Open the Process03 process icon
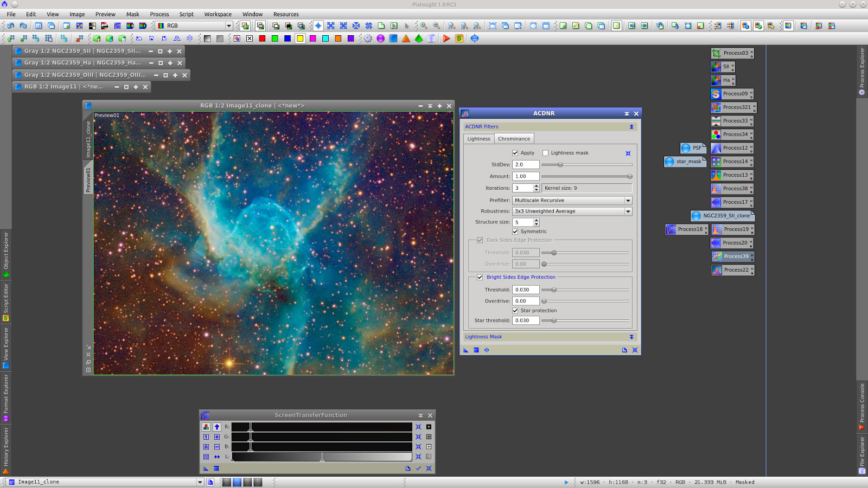The image size is (868, 488). pyautogui.click(x=732, y=53)
